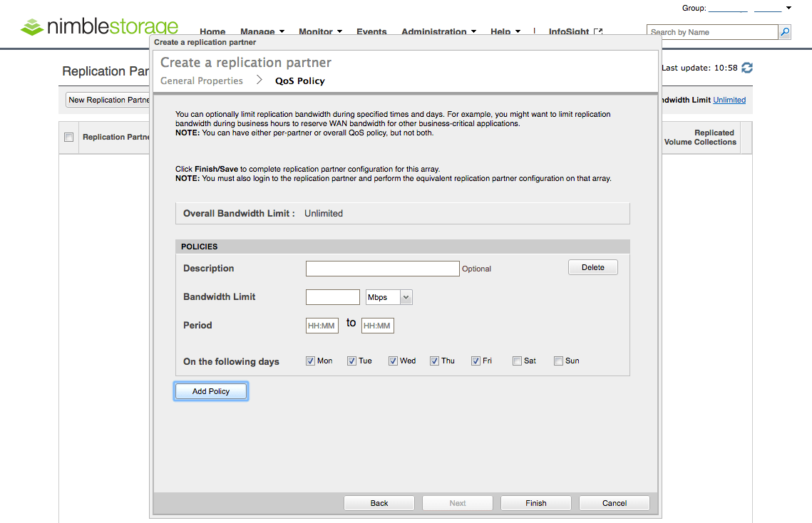Click the Finish button
812x523 pixels.
[x=536, y=503]
